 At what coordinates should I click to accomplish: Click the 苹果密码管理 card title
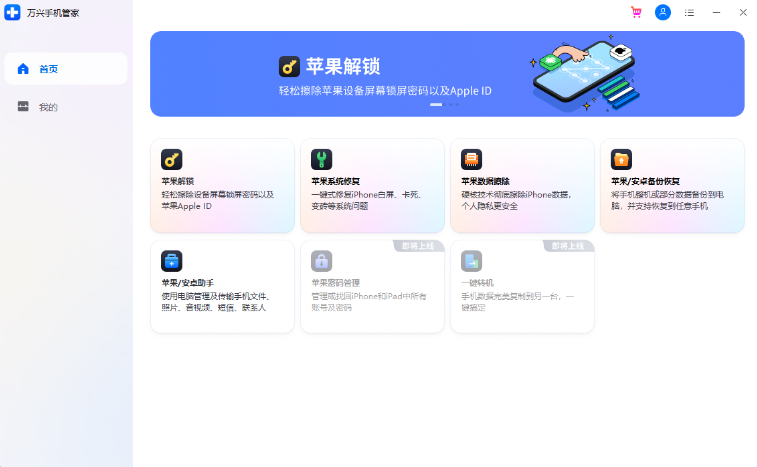pyautogui.click(x=336, y=283)
